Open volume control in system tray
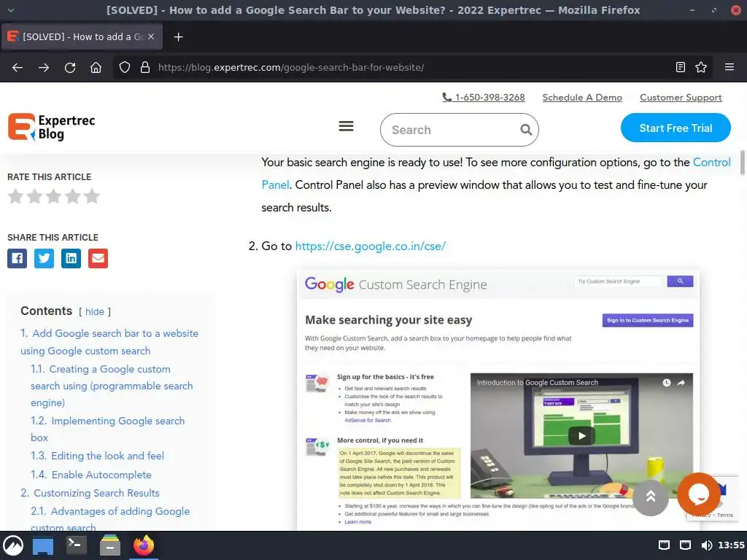This screenshot has height=560, width=747. click(x=706, y=545)
